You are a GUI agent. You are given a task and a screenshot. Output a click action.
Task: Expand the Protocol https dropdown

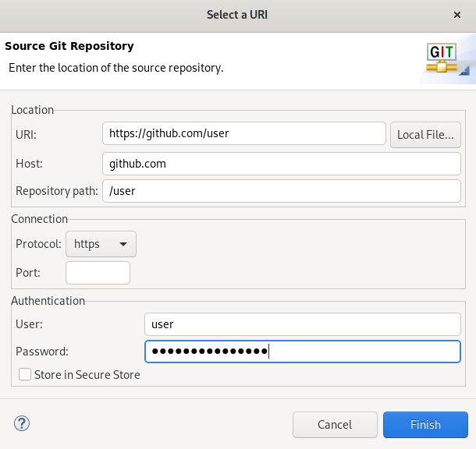101,244
